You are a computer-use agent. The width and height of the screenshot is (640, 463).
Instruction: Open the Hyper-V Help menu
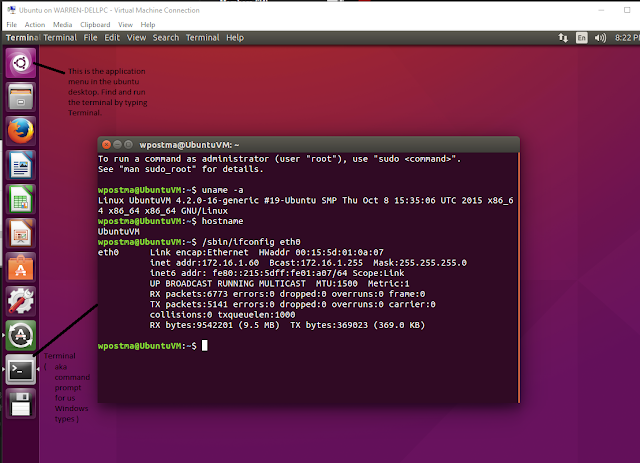[x=148, y=24]
